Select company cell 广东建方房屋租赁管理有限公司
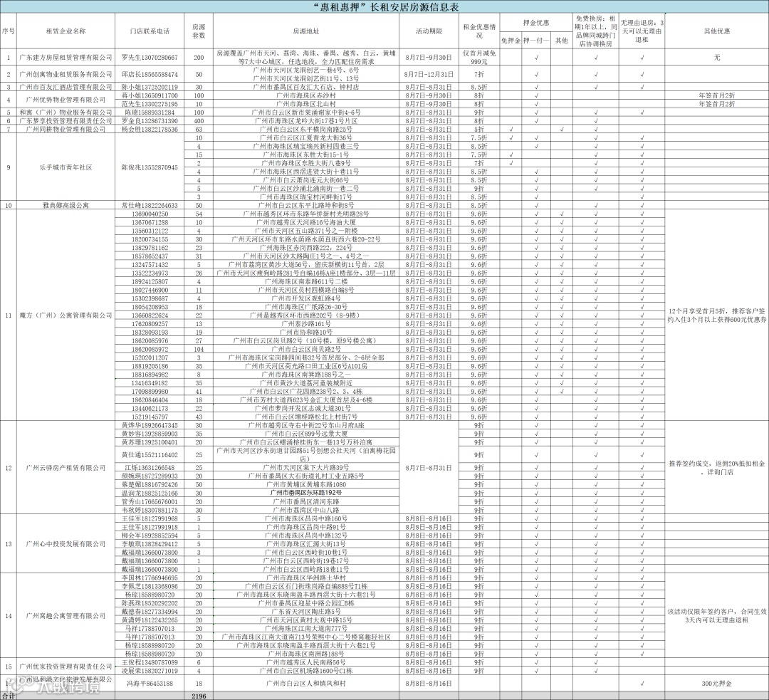The height and width of the screenshot is (700, 769). click(66, 58)
